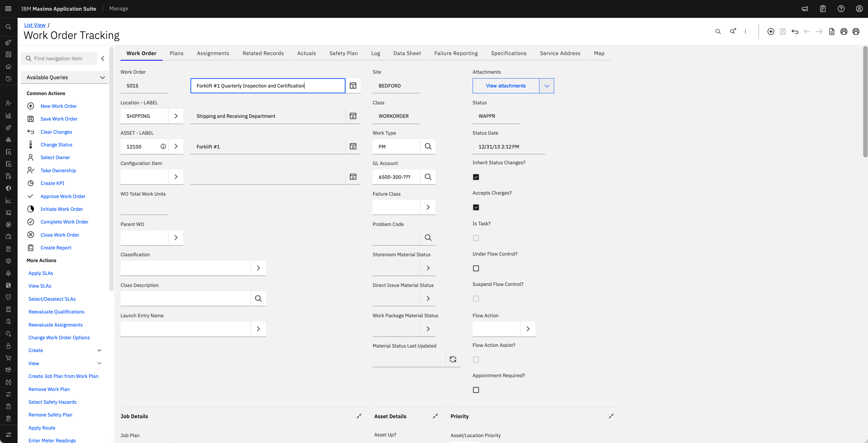
Task: Focus the Find navigation item field
Action: pos(59,59)
